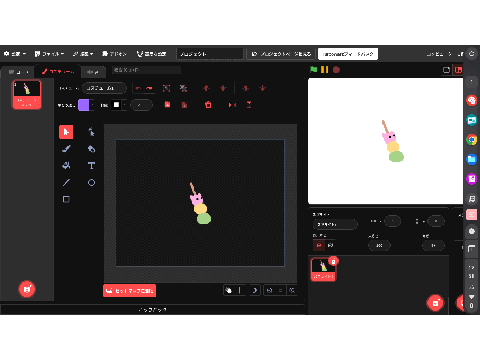The height and width of the screenshot is (360, 480).
Task: Select the Brush tool
Action: click(66, 149)
